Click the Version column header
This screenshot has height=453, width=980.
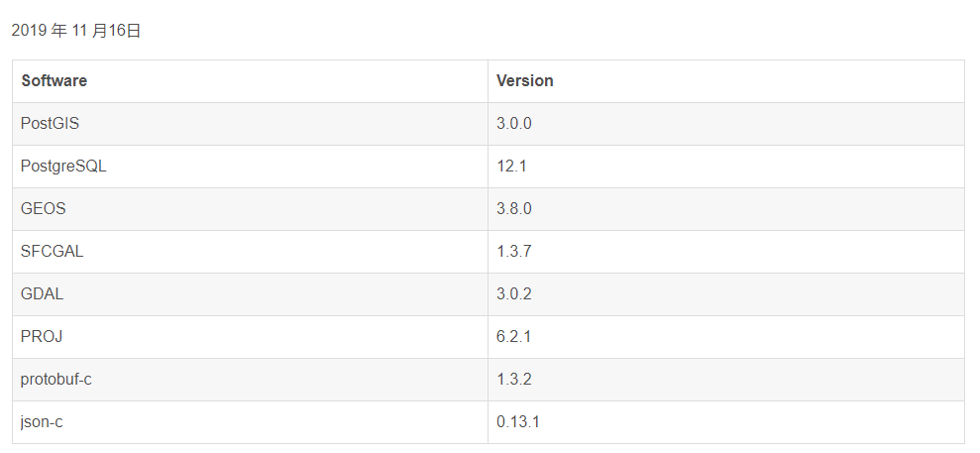pos(524,80)
